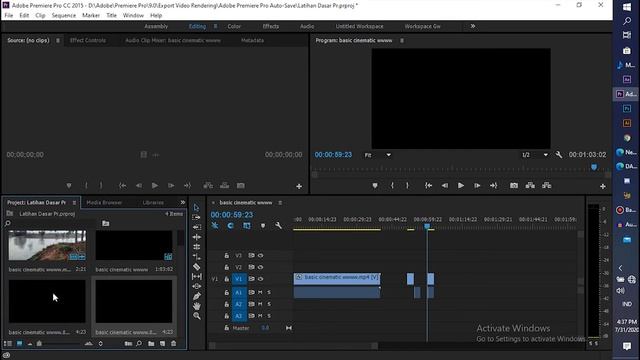Screen dimensions: 640x360
Task: Toggle V3 track output eye
Action: tap(260, 256)
